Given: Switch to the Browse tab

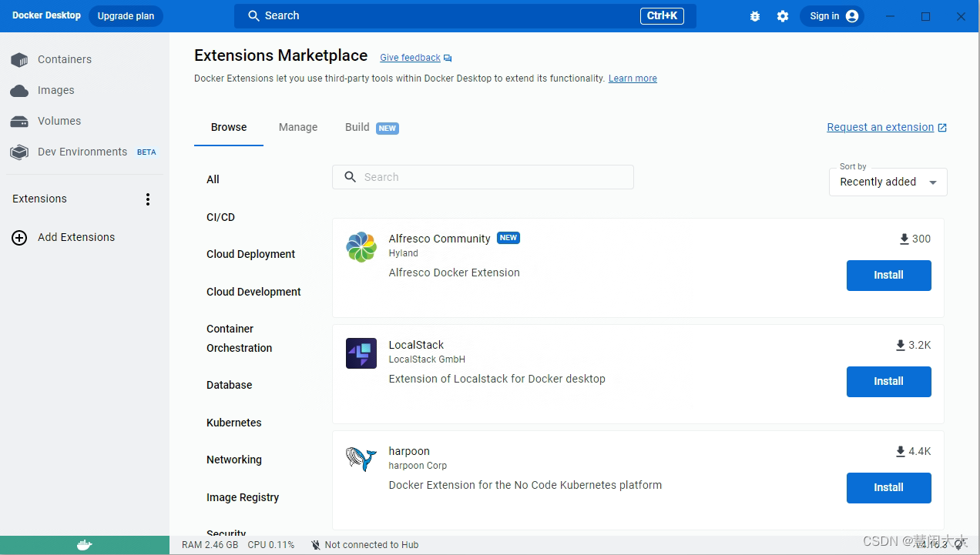Looking at the screenshot, I should click(229, 128).
